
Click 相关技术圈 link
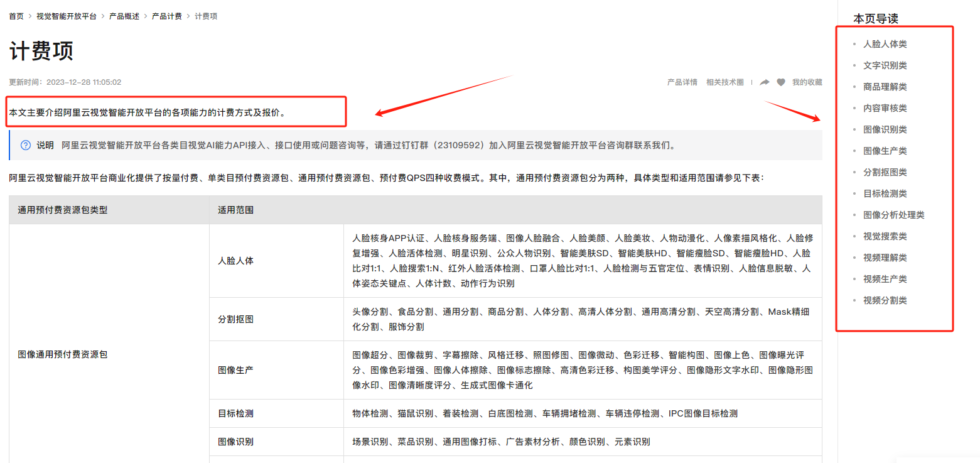[725, 82]
